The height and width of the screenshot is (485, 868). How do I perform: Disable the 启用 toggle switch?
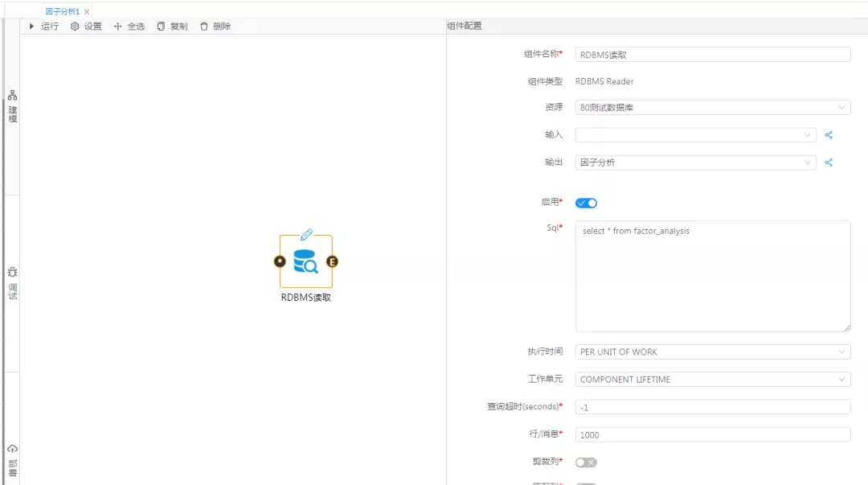[x=587, y=203]
